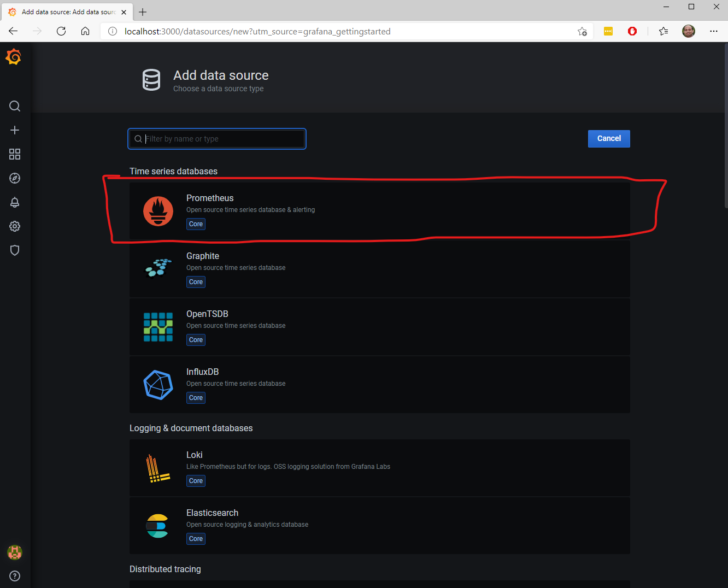Select the Add data source browser tab
This screenshot has width=728, height=588.
pyautogui.click(x=68, y=12)
